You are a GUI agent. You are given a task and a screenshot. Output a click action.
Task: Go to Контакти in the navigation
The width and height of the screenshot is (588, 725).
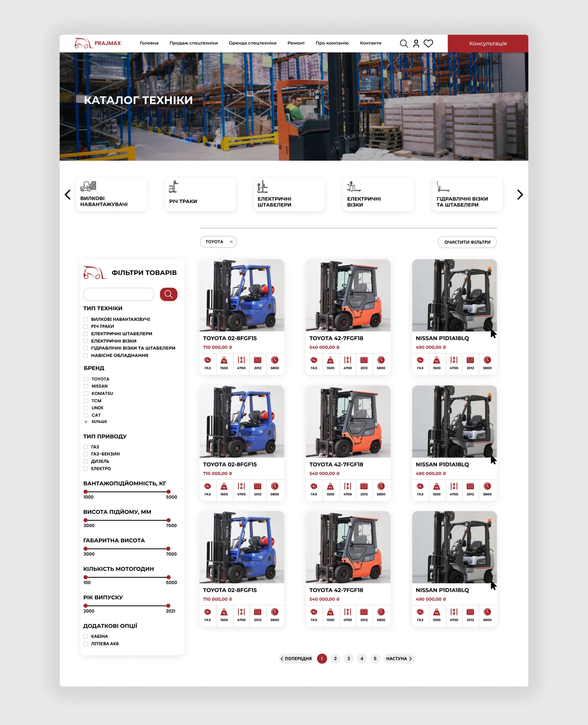coord(370,43)
